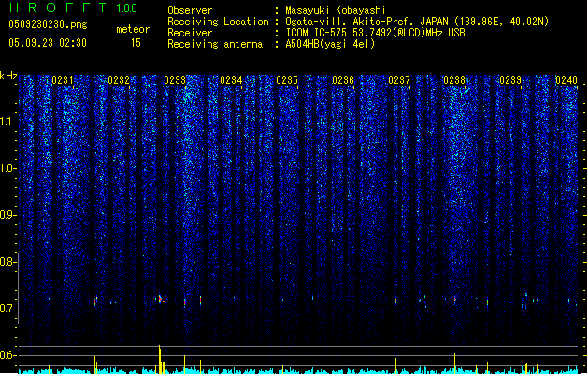Image resolution: width=588 pixels, height=374 pixels.
Task: Click the 1.0 kHz axis label
Action: click(8, 168)
